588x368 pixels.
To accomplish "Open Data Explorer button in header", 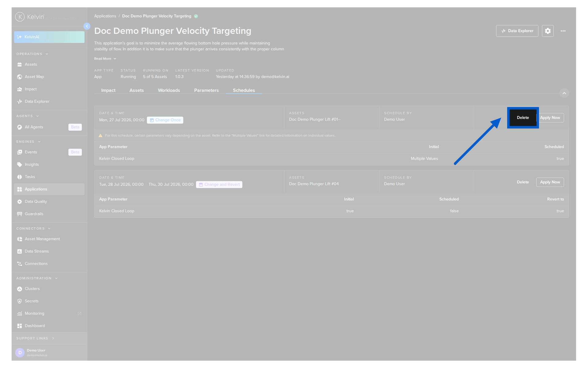I will pos(517,31).
